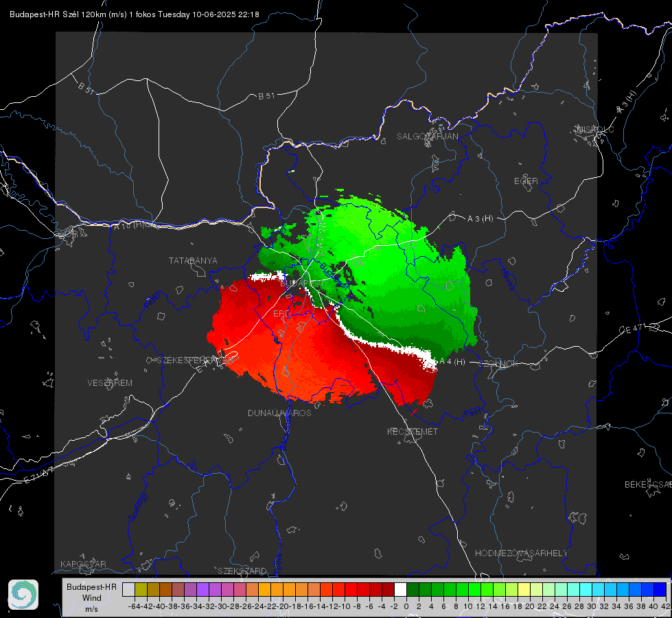Click the teal swirl weather service logo
This screenshot has height=618, width=672.
click(23, 595)
